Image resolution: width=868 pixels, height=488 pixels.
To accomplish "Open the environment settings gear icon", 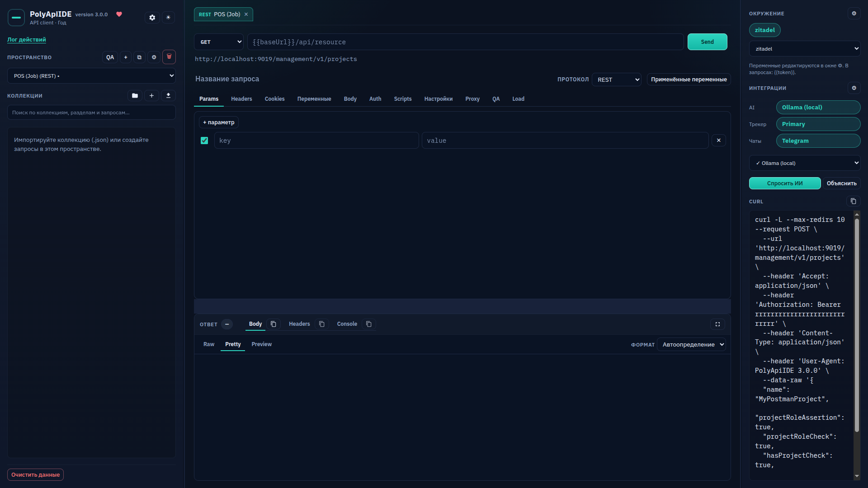I will tap(854, 14).
